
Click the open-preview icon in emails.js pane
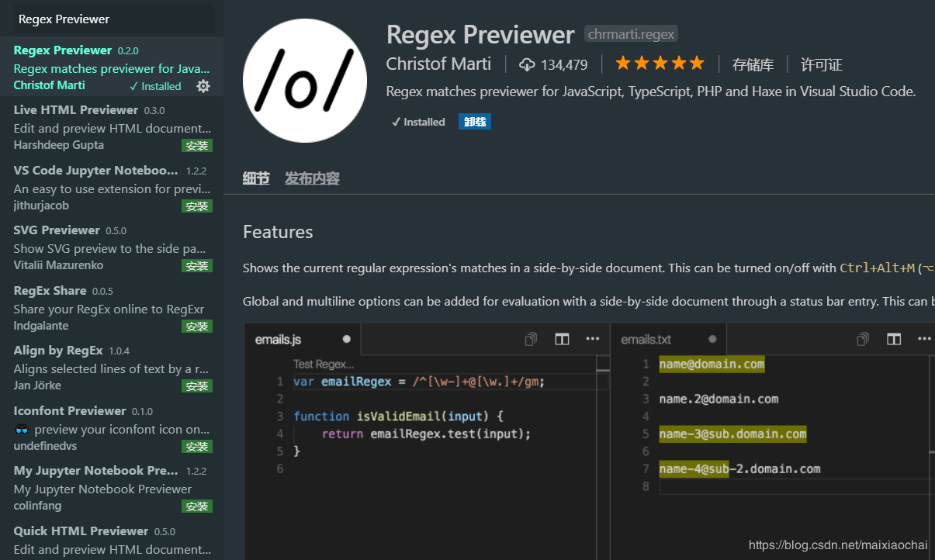pos(531,339)
